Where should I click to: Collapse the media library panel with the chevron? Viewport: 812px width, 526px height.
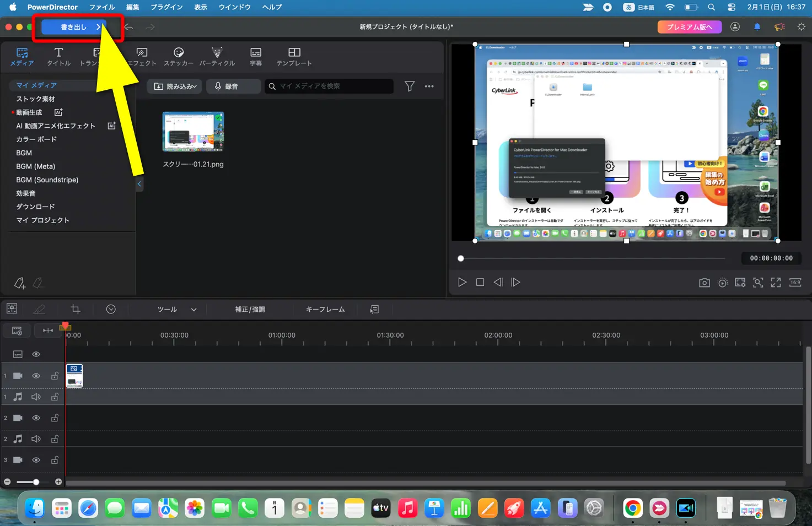coord(139,184)
